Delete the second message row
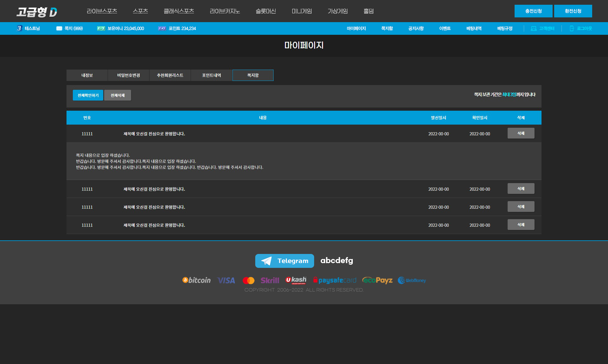608x364 pixels. (521, 188)
